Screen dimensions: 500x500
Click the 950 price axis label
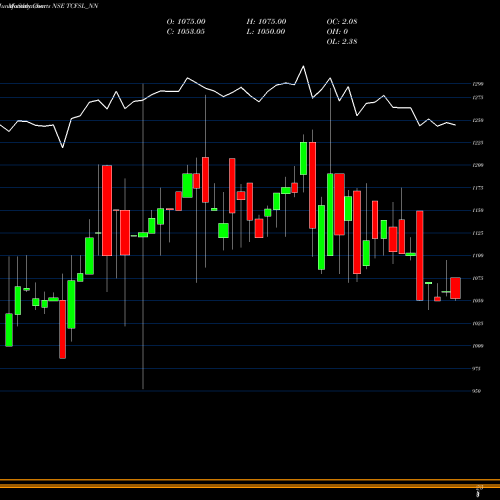coord(477,391)
